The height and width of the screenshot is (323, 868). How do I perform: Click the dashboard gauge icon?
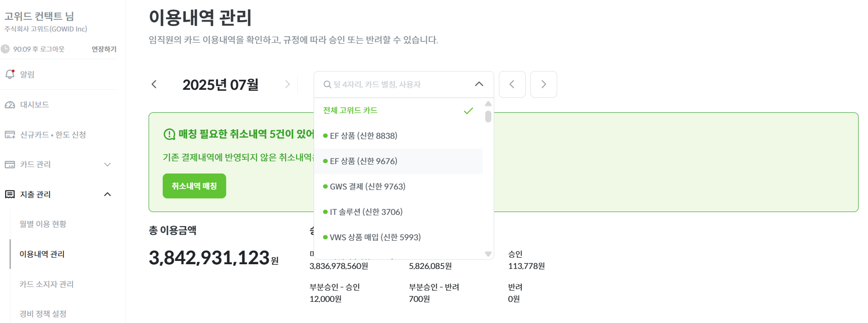tap(10, 104)
